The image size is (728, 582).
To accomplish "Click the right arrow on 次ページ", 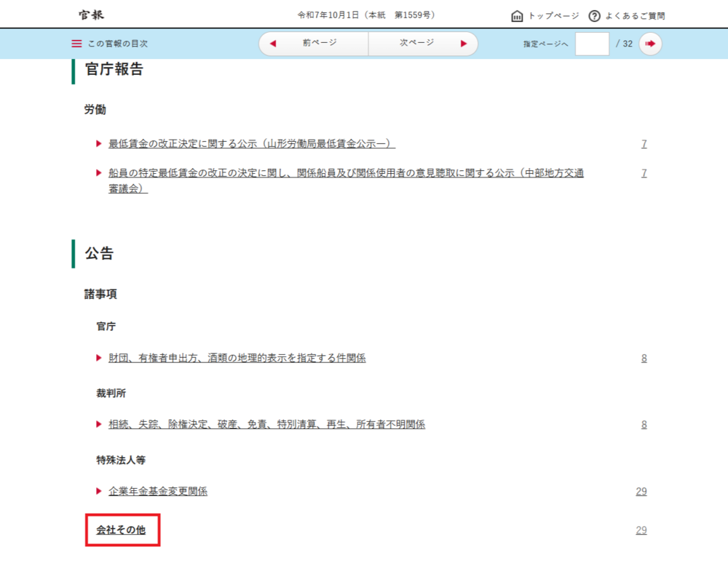I will pos(463,44).
